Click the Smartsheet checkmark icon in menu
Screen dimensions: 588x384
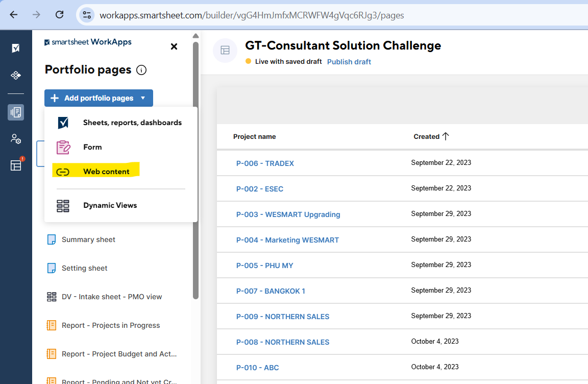click(63, 123)
